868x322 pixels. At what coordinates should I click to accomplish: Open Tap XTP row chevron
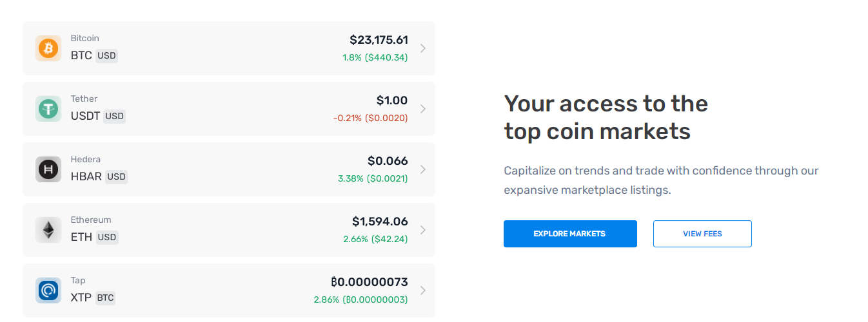(423, 290)
